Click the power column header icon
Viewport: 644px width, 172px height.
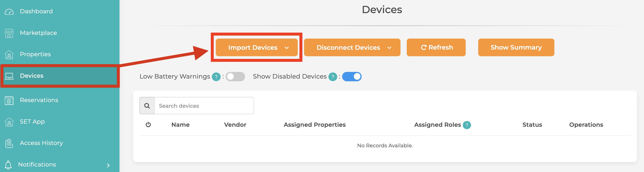(148, 125)
